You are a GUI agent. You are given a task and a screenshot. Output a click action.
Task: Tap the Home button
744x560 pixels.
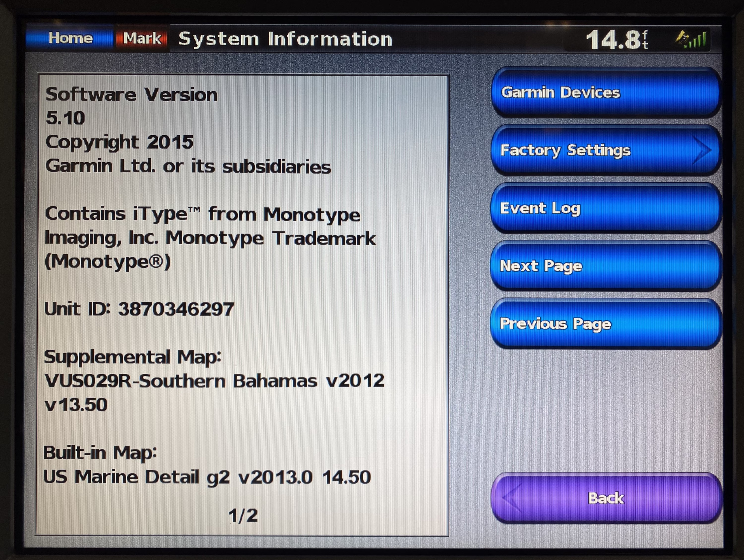pos(70,38)
